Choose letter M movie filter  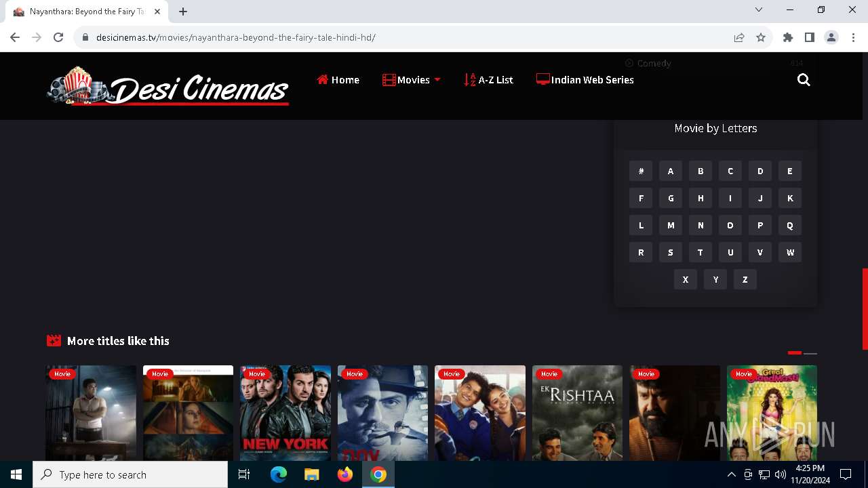click(x=671, y=226)
